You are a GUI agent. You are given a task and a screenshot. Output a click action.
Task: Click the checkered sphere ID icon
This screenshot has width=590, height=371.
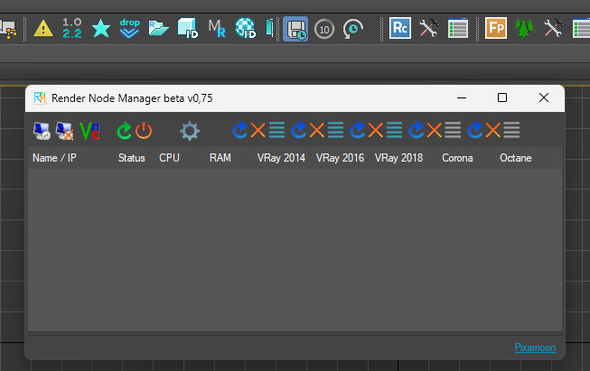click(x=245, y=28)
